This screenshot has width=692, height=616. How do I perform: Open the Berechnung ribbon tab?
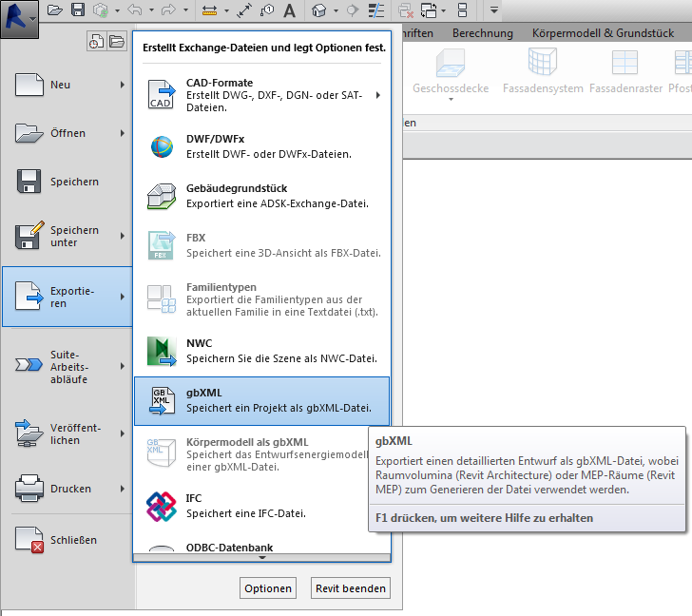[x=482, y=33]
